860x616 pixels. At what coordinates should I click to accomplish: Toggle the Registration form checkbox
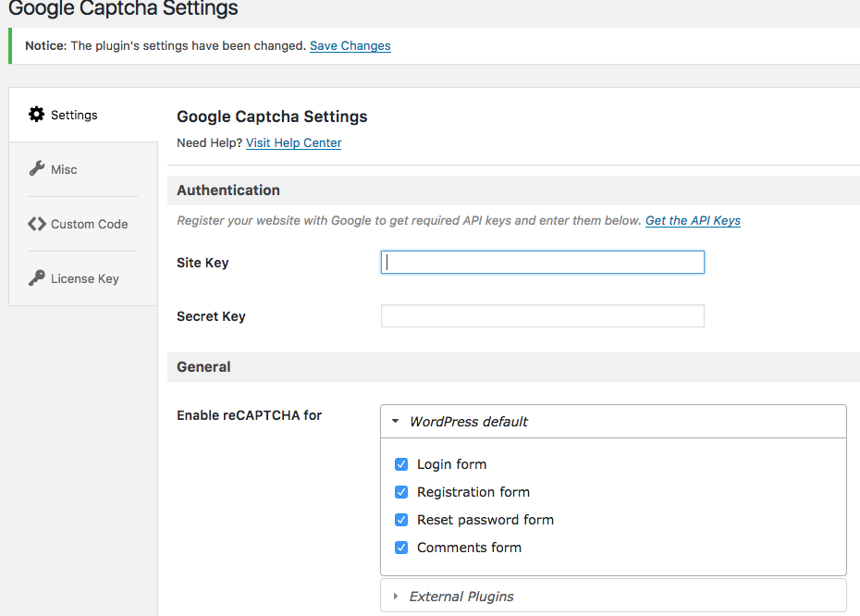[401, 492]
